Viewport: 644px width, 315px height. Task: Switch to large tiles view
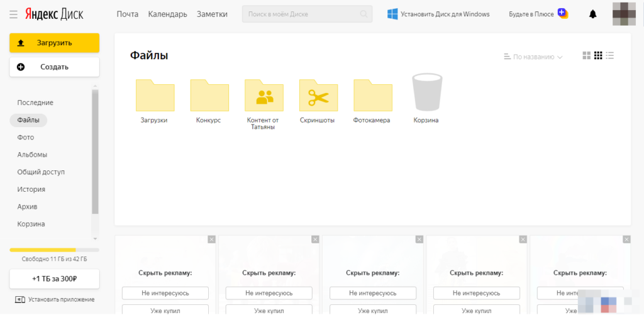pos(587,56)
